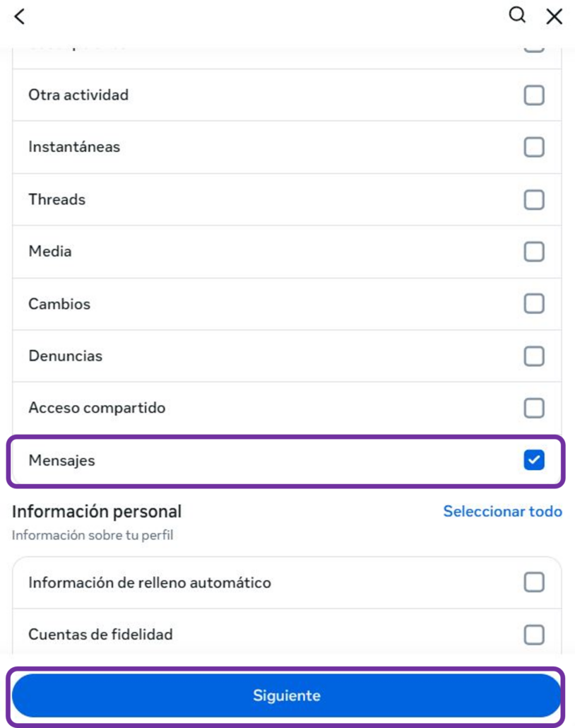575x728 pixels.
Task: Check the Instantáneas checkbox
Action: [x=535, y=147]
